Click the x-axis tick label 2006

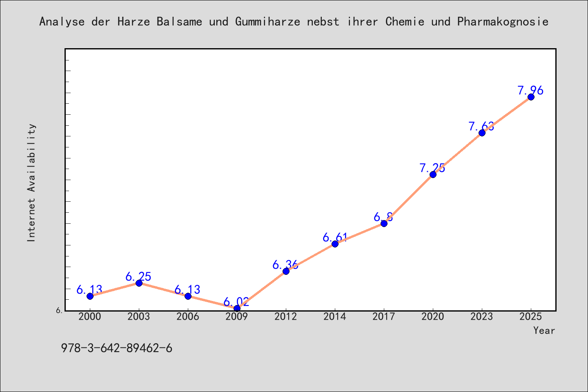[188, 317]
